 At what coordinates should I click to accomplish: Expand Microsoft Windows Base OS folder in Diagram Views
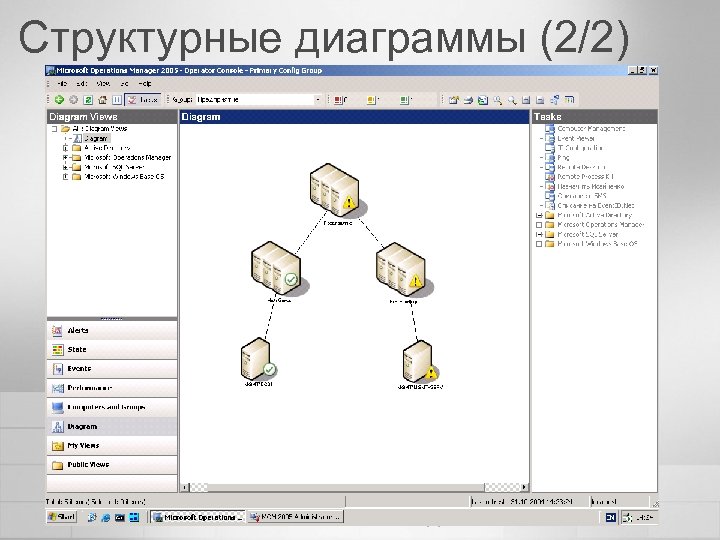tap(65, 177)
